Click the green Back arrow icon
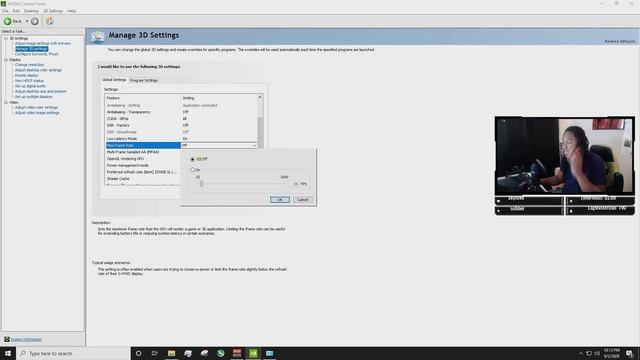640x360 pixels. pos(8,21)
